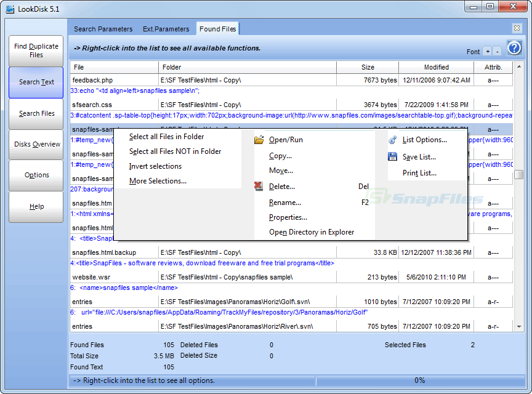532x394 pixels.
Task: Select the website.wsr file row
Action: tap(292, 277)
